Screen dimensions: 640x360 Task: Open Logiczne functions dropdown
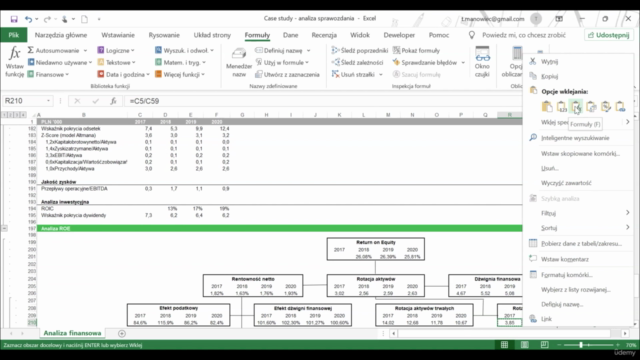[116, 51]
